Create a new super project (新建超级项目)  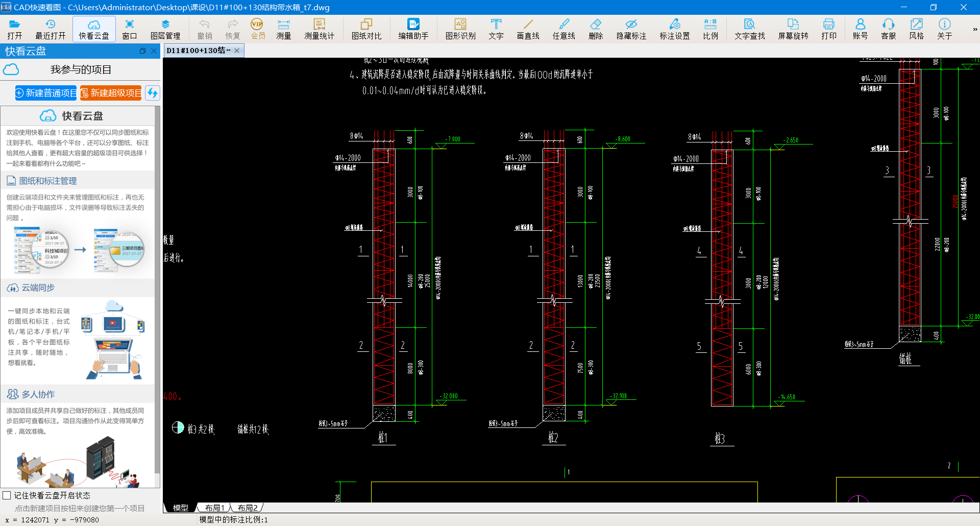pos(111,93)
